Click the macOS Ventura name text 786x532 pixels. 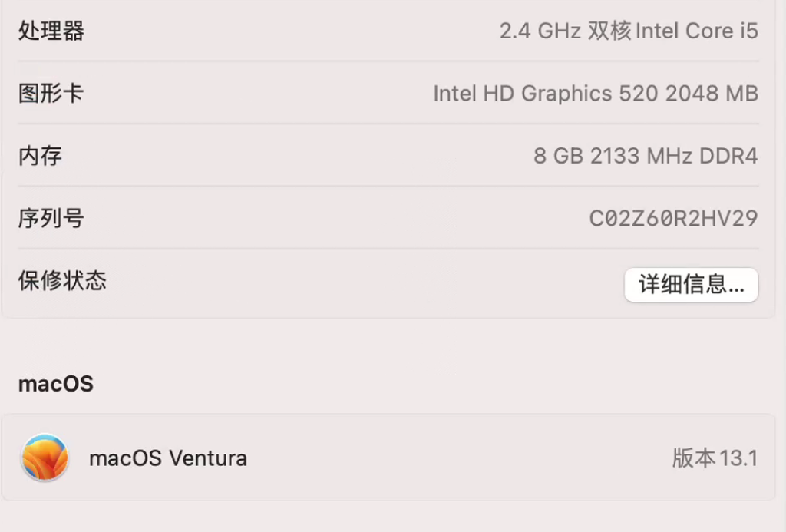168,458
